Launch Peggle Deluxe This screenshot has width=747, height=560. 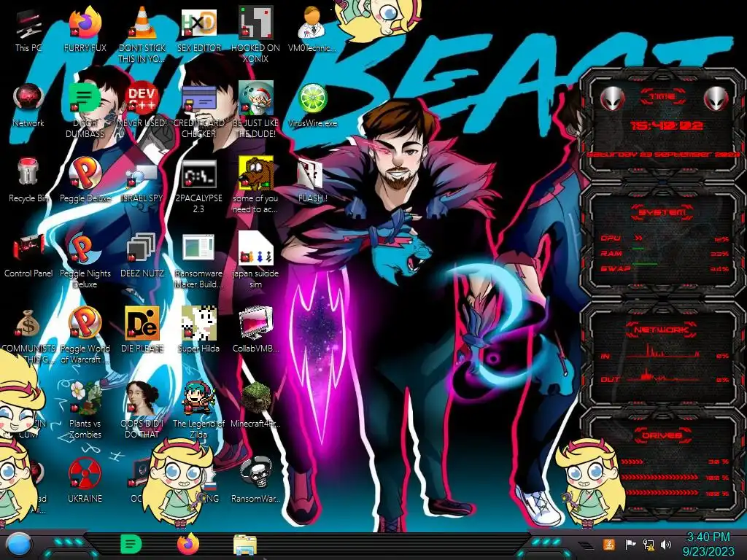coord(85,181)
